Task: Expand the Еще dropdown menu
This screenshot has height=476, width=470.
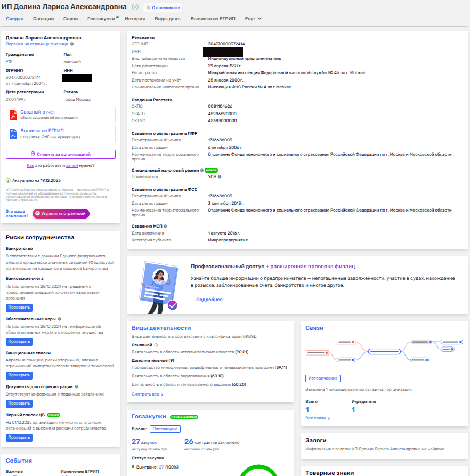Action: (x=253, y=19)
